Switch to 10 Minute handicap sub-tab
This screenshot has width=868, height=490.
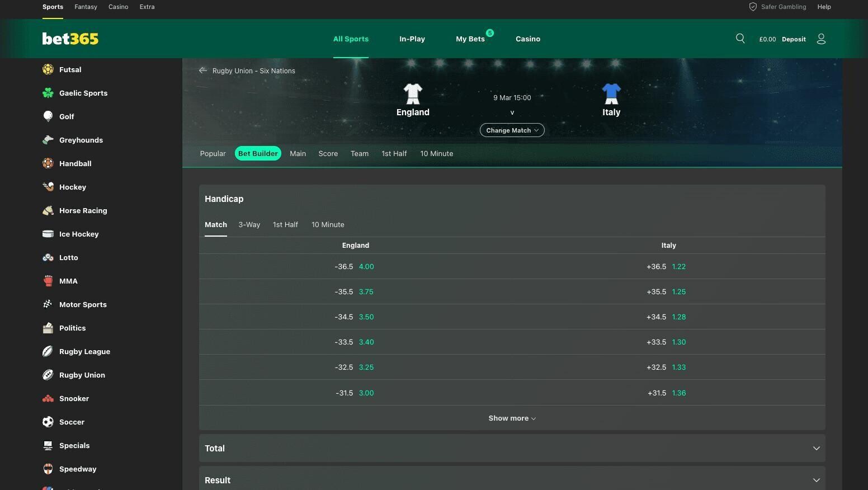pos(328,224)
